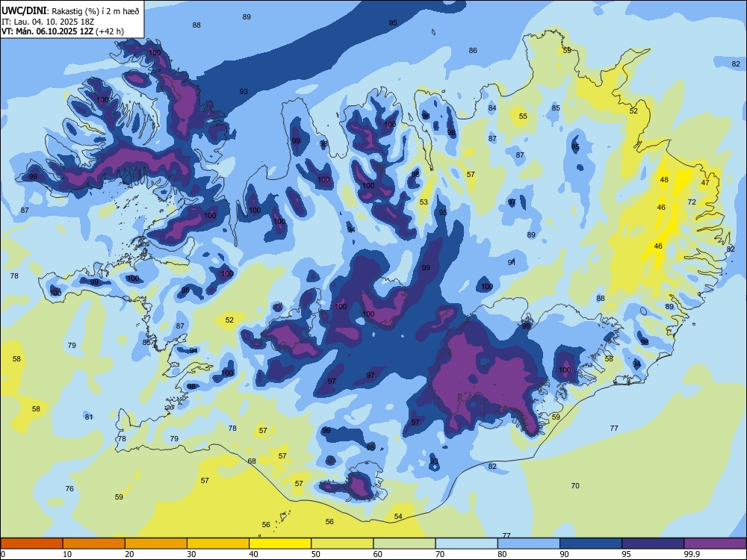Click the humidity value '84' on the map
The image size is (747, 560).
492,108
